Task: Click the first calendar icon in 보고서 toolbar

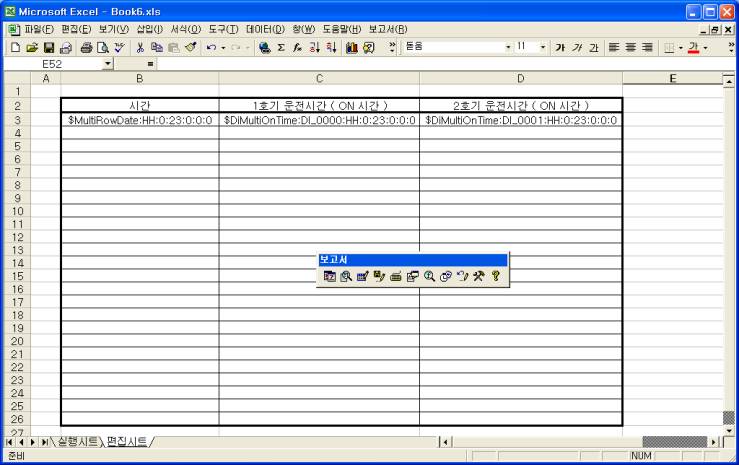Action: point(328,276)
